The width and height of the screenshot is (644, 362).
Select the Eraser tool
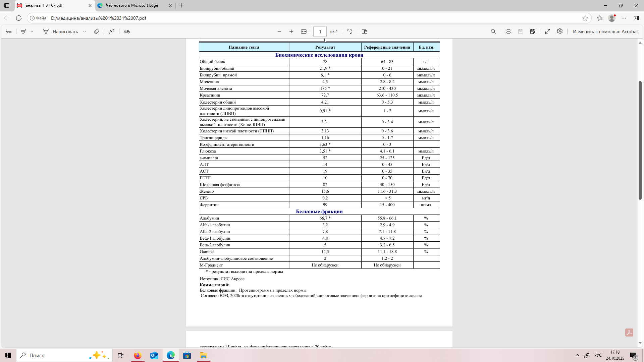point(97,32)
